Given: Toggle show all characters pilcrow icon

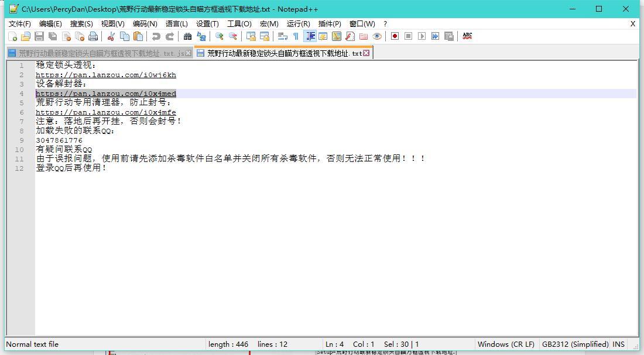Looking at the screenshot, I should click(x=296, y=36).
